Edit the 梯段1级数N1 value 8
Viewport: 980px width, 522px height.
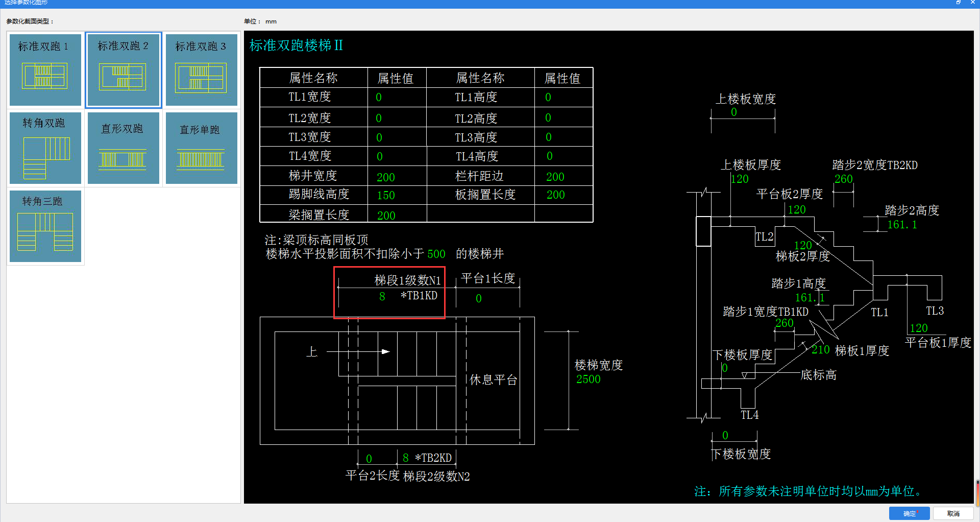tap(382, 296)
